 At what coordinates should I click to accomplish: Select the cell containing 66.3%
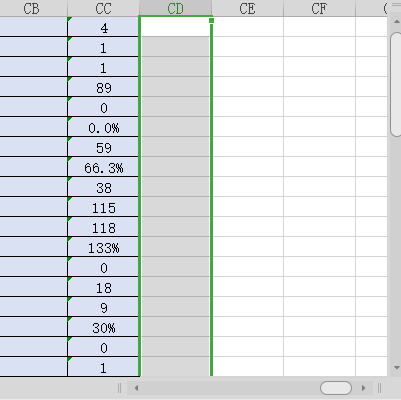pos(103,167)
